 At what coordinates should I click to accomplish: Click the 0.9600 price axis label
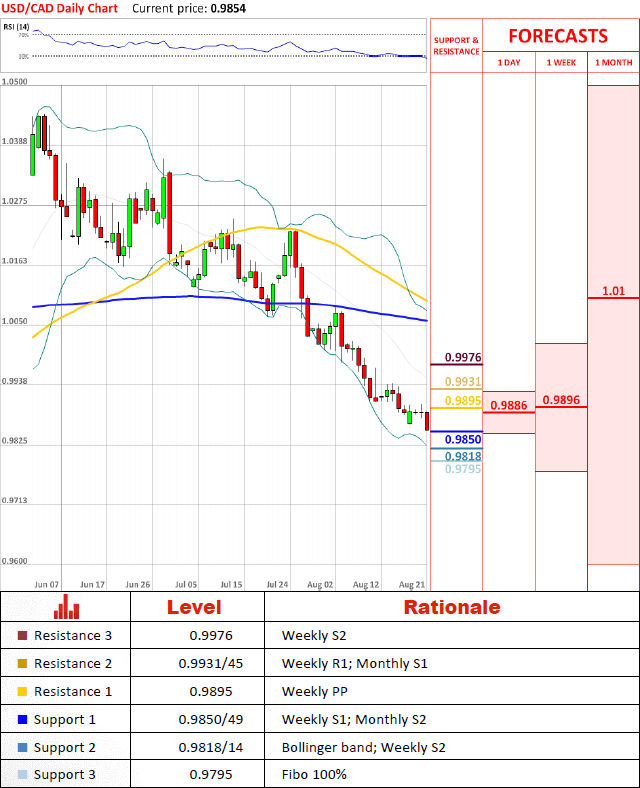(x=14, y=561)
